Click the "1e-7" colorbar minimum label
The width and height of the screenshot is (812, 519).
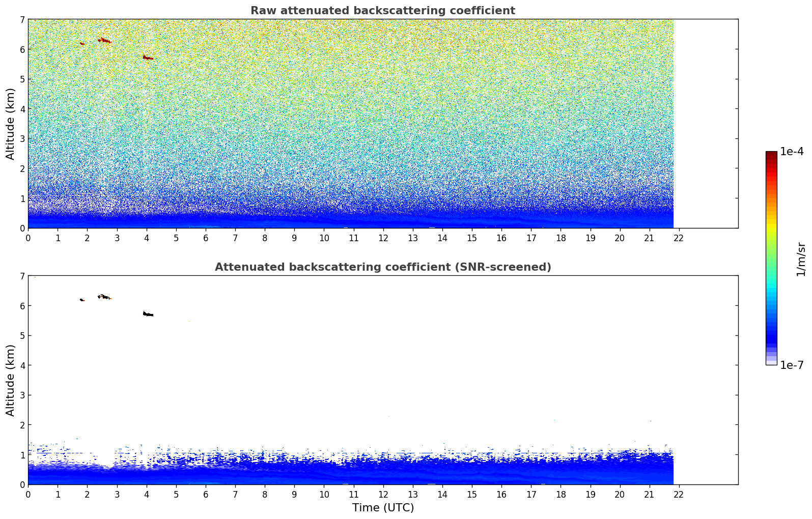(792, 365)
